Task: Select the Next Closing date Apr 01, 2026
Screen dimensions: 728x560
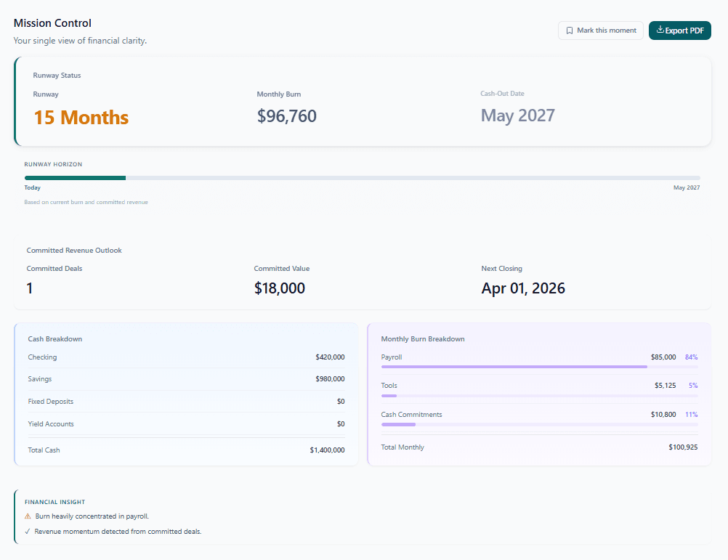Action: pos(523,288)
